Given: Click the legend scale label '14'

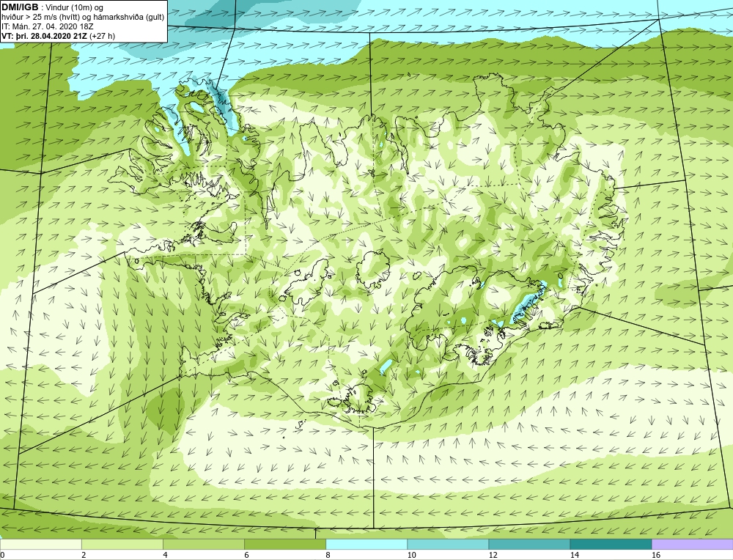Looking at the screenshot, I should click(x=574, y=555).
